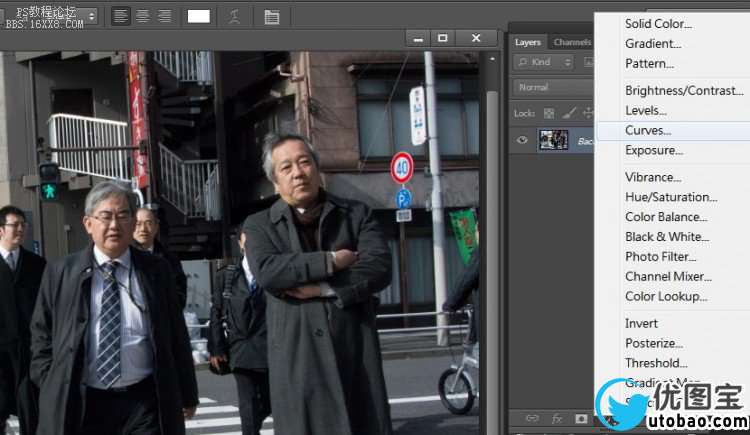750x435 pixels.
Task: Choose Posterize... from the menu
Action: [654, 343]
